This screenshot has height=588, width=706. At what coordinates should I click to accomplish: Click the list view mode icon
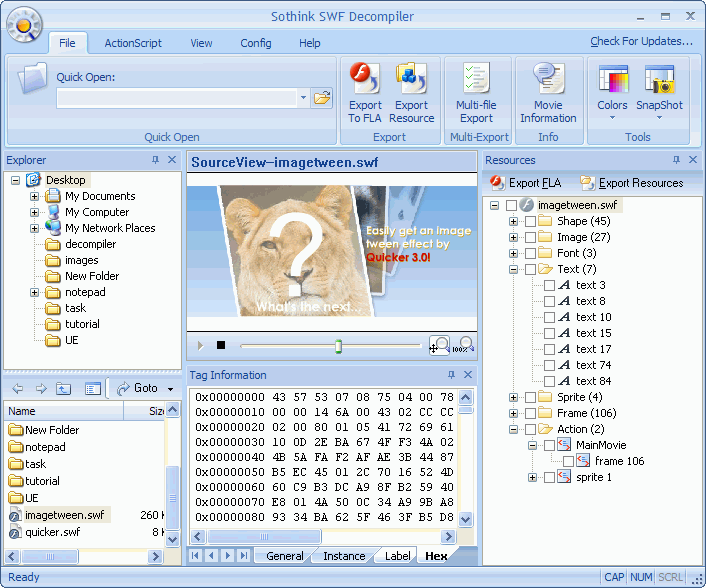93,389
